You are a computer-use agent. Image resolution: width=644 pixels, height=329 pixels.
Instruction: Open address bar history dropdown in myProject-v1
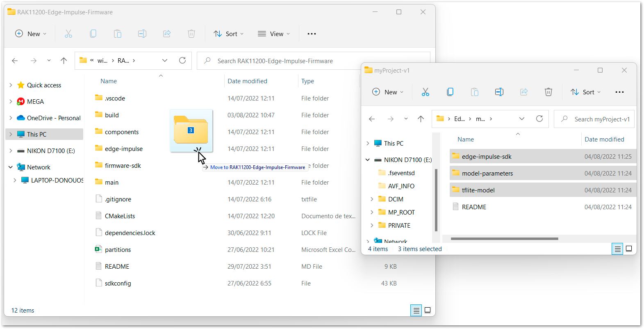521,119
